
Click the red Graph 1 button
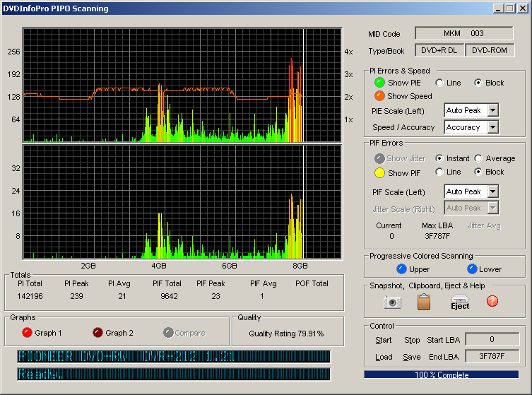[x=28, y=333]
